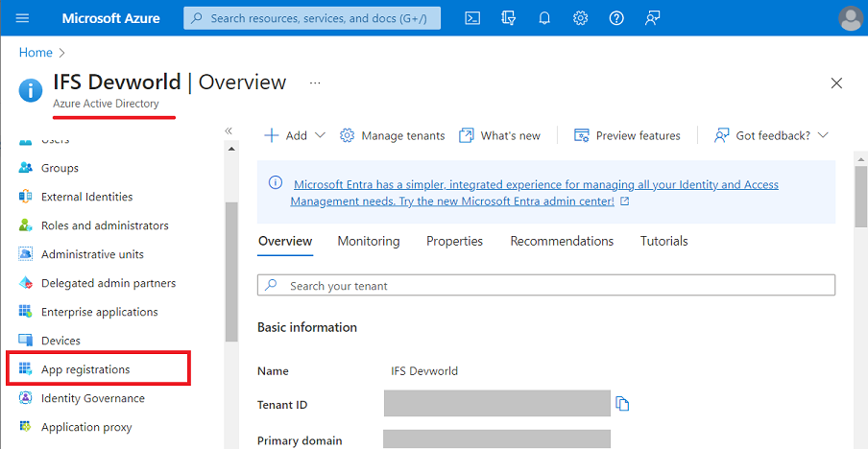Viewport: 868px width, 449px height.
Task: Open the notifications bell
Action: [544, 18]
